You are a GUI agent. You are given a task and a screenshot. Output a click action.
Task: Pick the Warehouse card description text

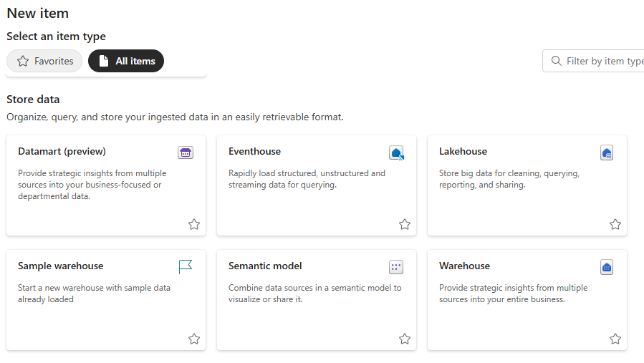[512, 294]
